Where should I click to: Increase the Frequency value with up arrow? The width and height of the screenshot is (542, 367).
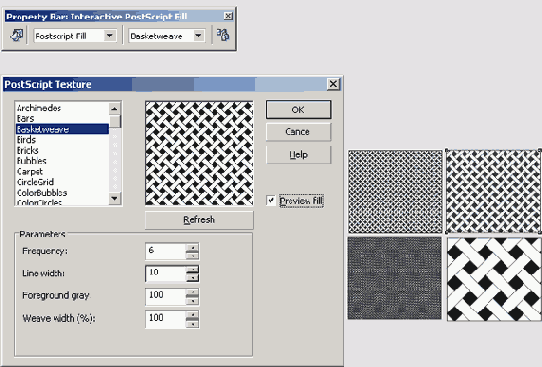click(192, 247)
